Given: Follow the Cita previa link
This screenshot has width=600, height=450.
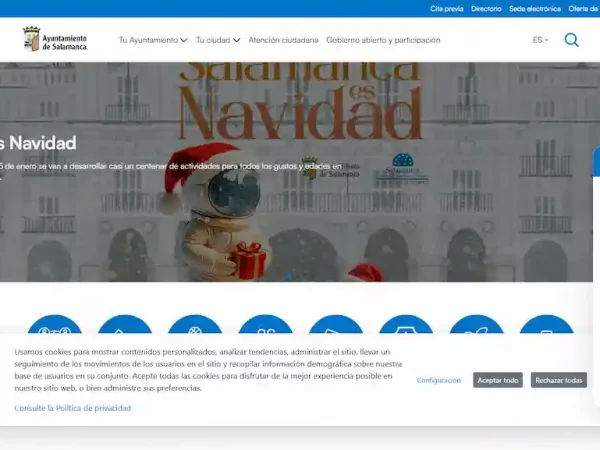Looking at the screenshot, I should [x=447, y=8].
